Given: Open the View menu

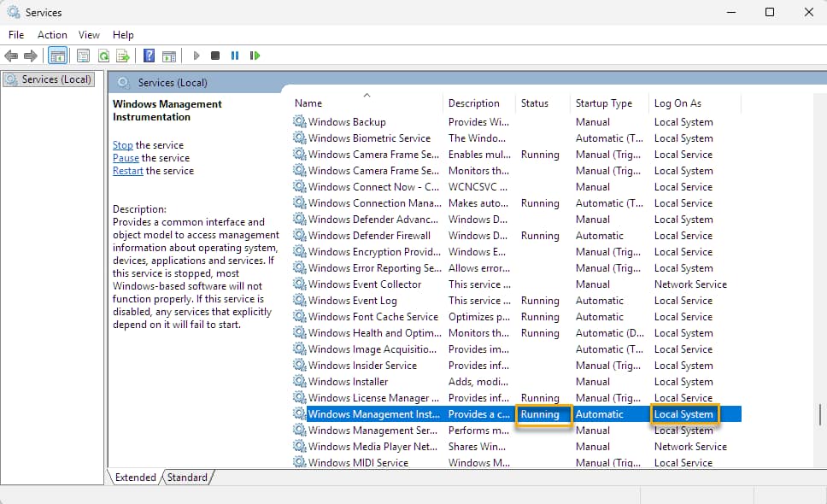Looking at the screenshot, I should (89, 35).
